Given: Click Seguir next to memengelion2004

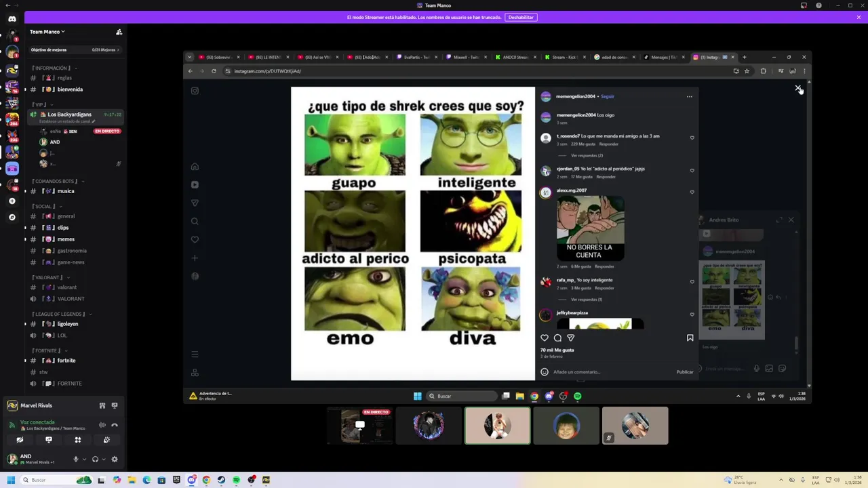Looking at the screenshot, I should [608, 96].
